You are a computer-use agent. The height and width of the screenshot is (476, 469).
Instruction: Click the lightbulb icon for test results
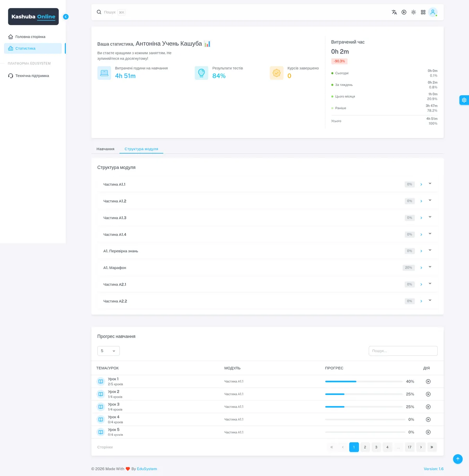click(x=201, y=73)
